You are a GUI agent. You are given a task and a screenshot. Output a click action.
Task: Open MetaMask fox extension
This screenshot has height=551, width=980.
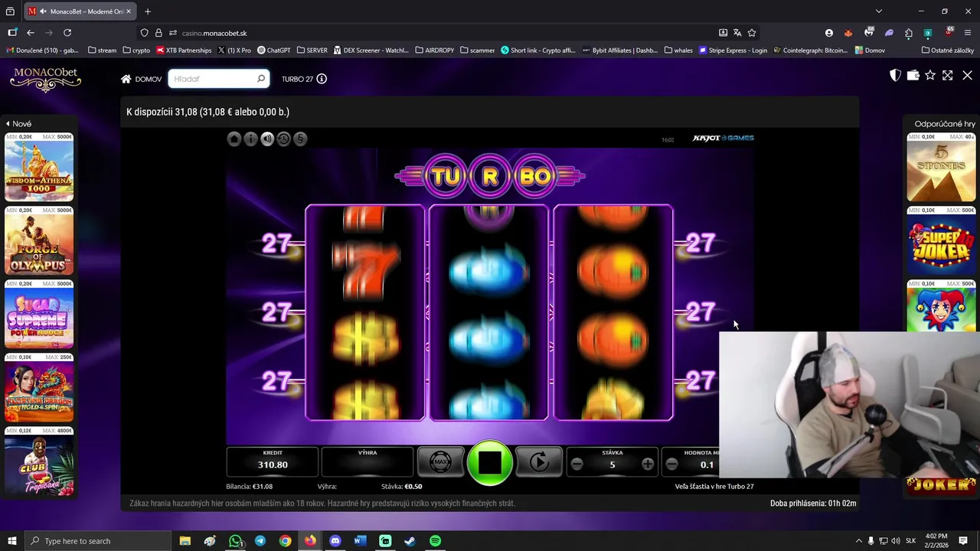pyautogui.click(x=848, y=33)
